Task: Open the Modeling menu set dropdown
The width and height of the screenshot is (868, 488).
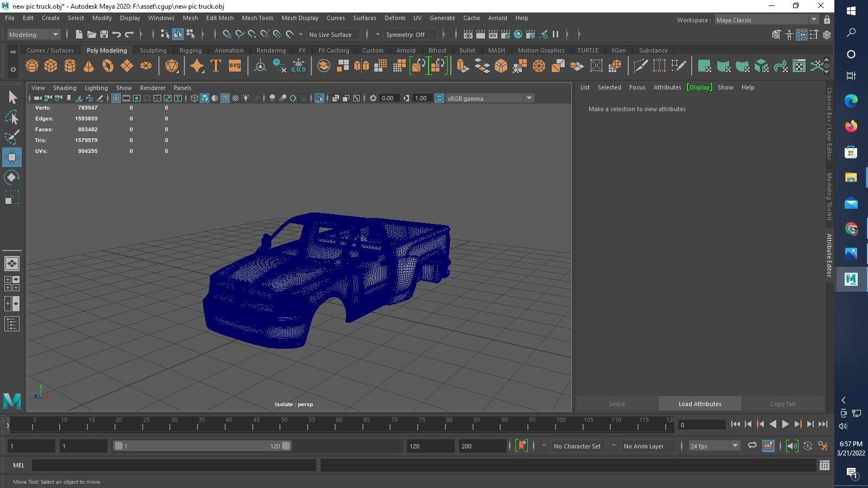Action: click(x=34, y=34)
